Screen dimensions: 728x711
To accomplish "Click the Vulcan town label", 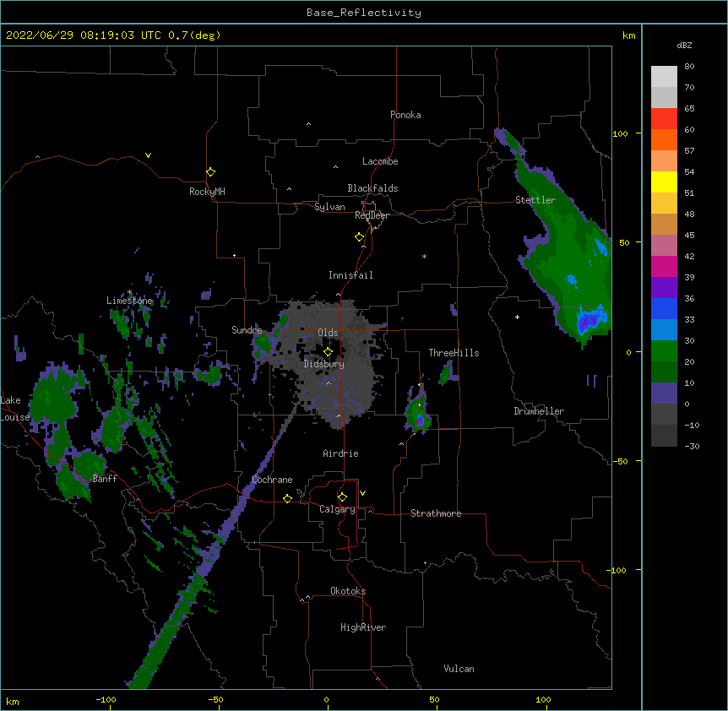I will (x=459, y=669).
